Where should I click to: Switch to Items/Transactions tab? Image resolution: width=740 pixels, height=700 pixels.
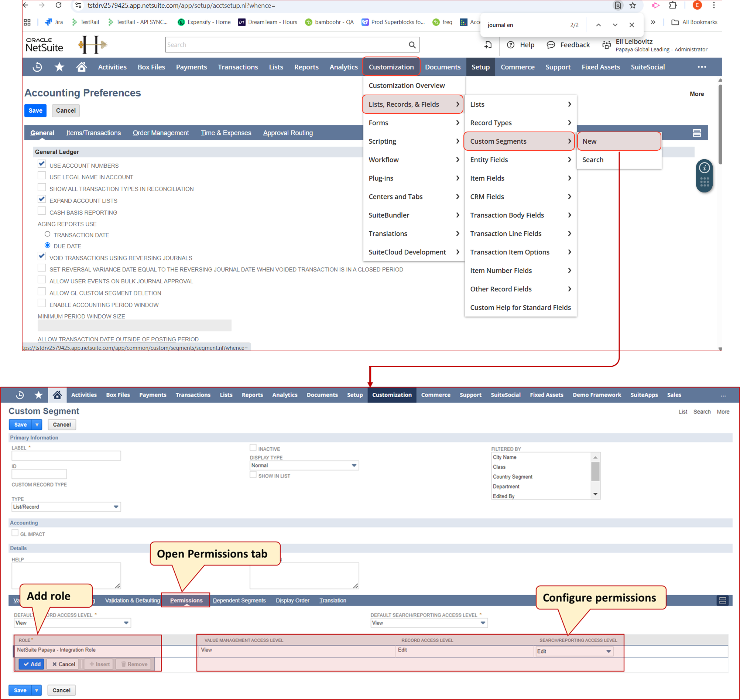(x=94, y=133)
